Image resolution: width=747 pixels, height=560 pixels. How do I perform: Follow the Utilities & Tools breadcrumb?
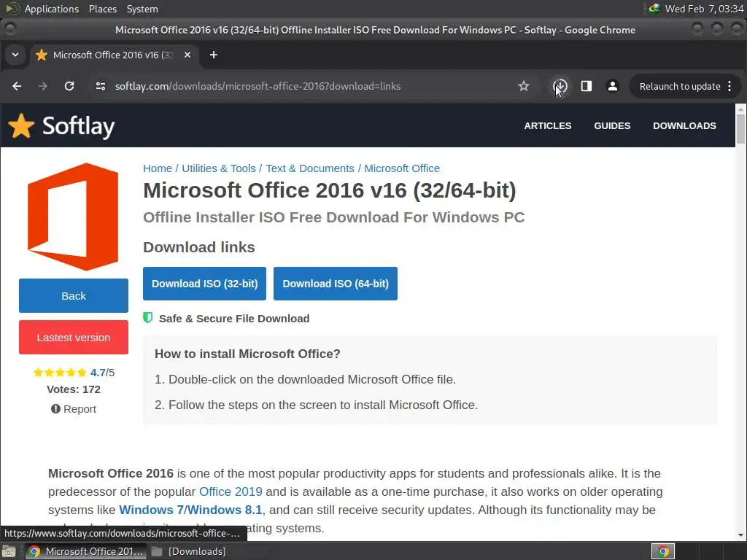point(219,168)
